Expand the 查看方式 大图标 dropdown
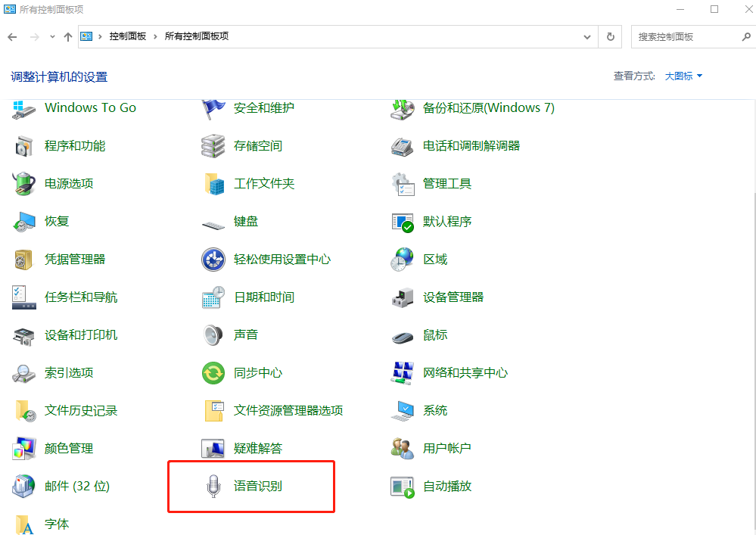 click(x=683, y=76)
